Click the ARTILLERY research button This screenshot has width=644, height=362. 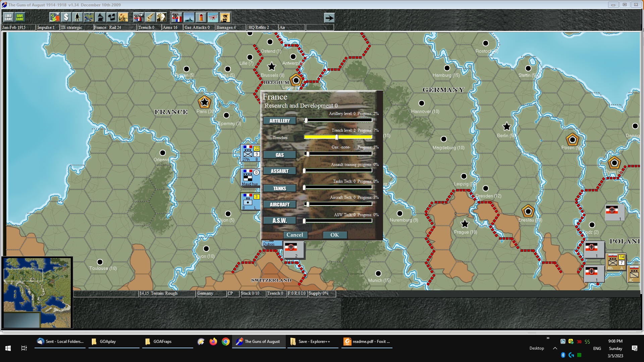coord(280,121)
